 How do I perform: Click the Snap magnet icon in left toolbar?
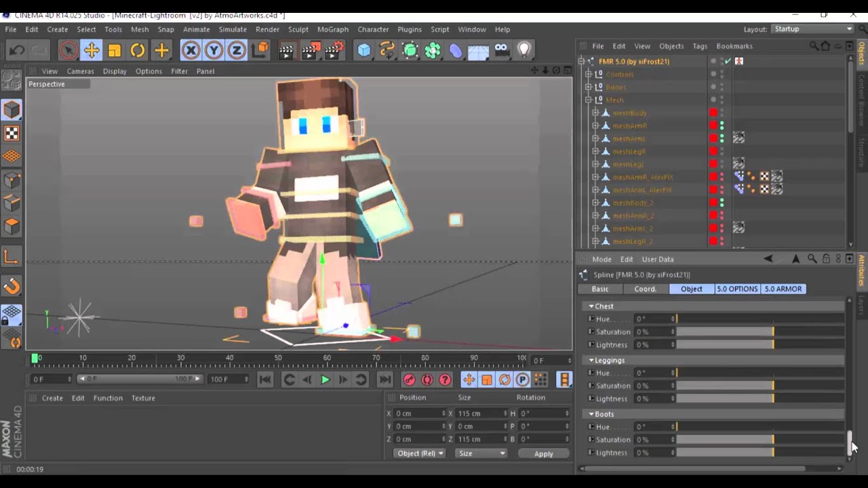click(12, 287)
